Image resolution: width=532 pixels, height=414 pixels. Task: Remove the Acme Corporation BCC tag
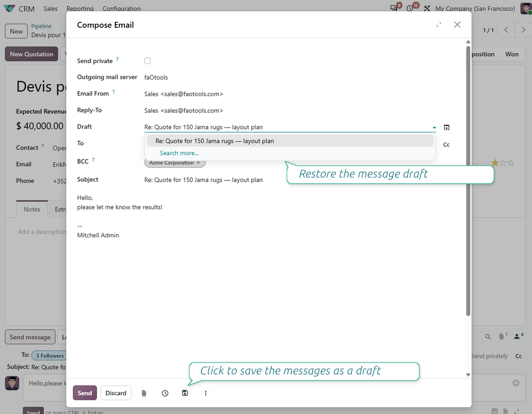[199, 162]
